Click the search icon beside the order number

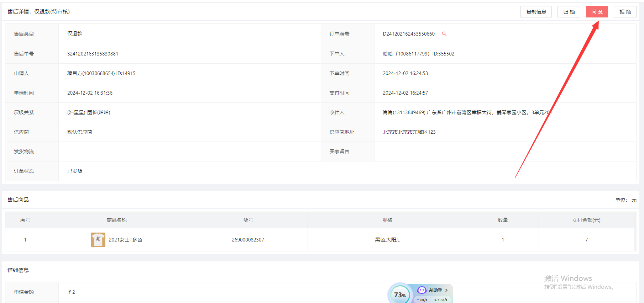(444, 34)
